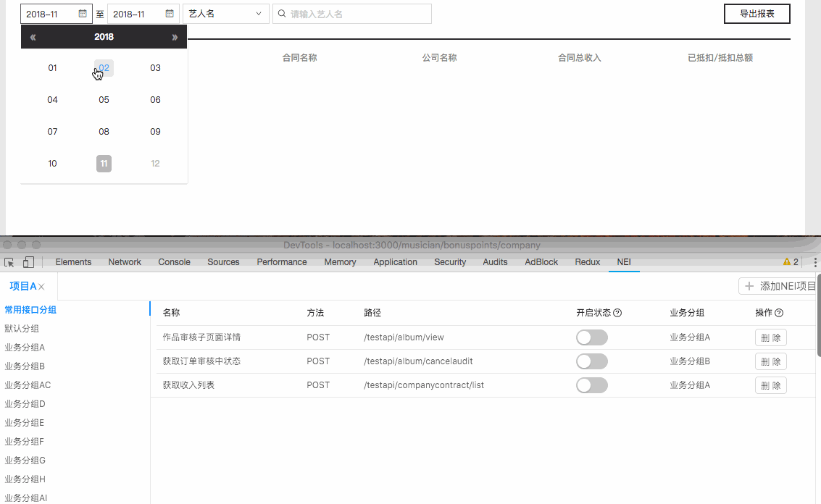This screenshot has height=504, width=821.
Task: Toggle the device toolbar icon
Action: tap(28, 262)
